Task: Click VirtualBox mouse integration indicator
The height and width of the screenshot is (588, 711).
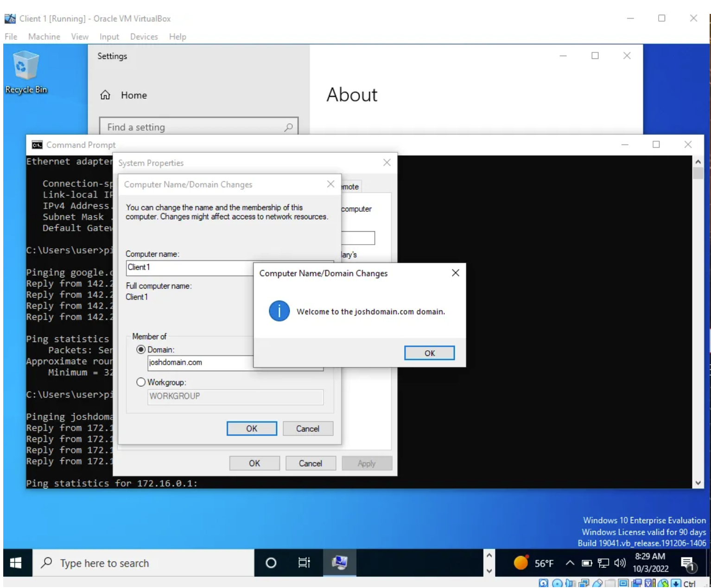Action: coord(663,583)
